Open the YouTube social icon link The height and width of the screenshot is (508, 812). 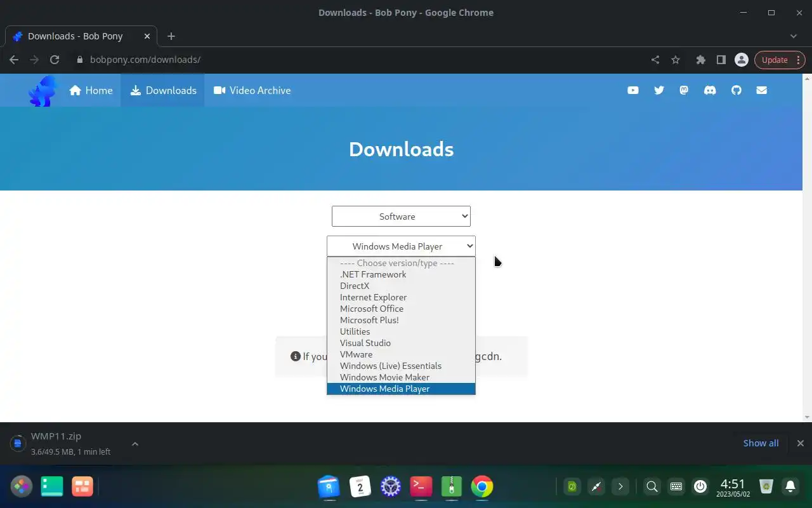[x=632, y=90]
